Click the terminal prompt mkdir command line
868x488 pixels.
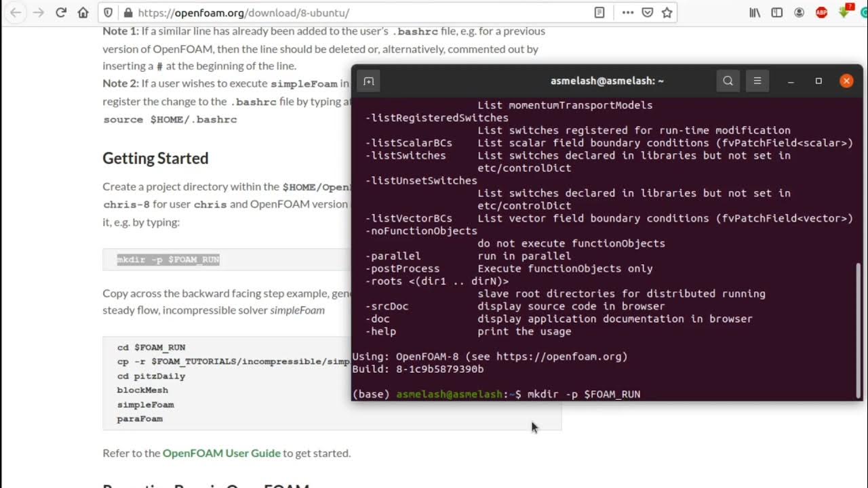coord(496,394)
